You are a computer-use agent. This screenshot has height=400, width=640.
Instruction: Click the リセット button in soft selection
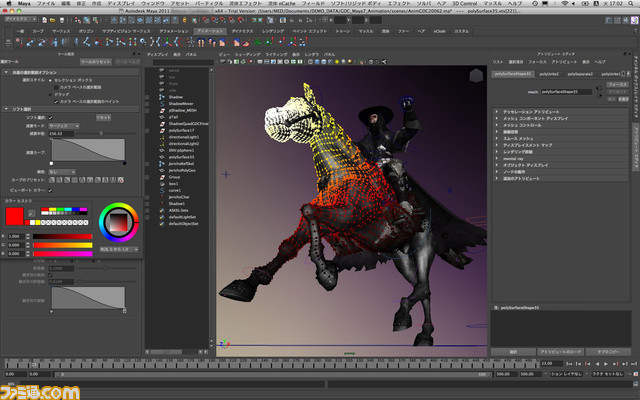[x=104, y=118]
